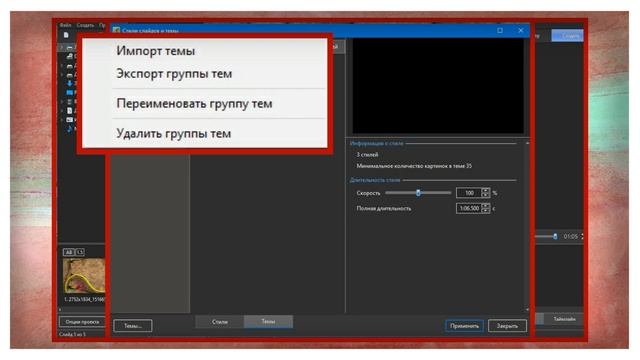Click the Таймлайн button in main window

tap(564, 319)
